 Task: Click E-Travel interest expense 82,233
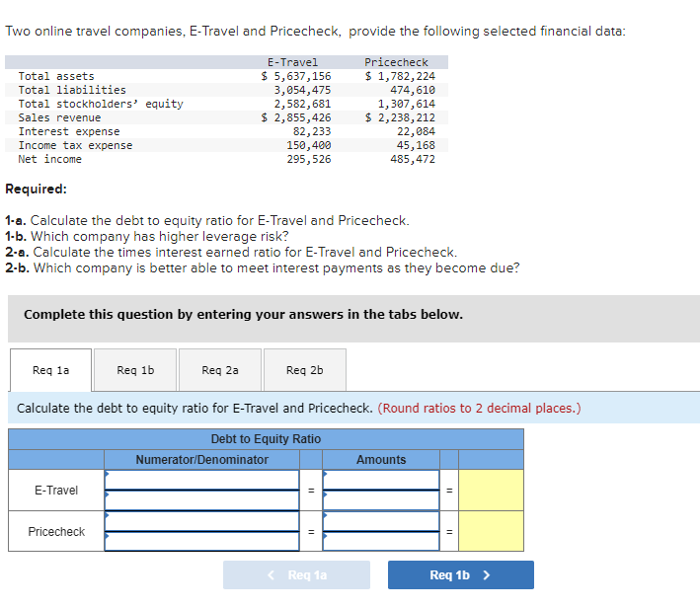click(312, 131)
